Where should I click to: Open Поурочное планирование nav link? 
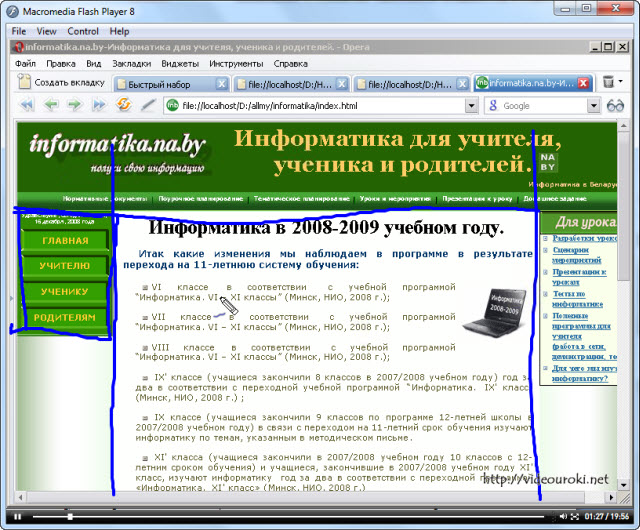[x=201, y=199]
